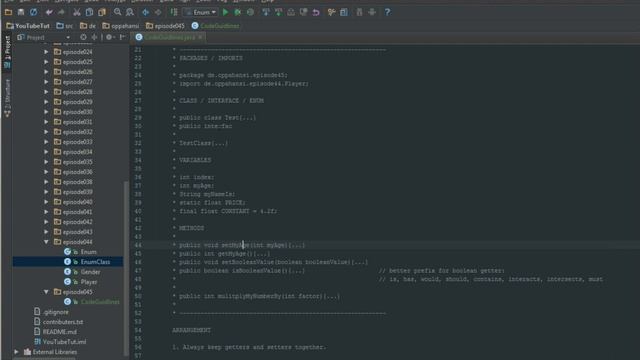Expand the episode036 folder

pyautogui.click(x=46, y=172)
